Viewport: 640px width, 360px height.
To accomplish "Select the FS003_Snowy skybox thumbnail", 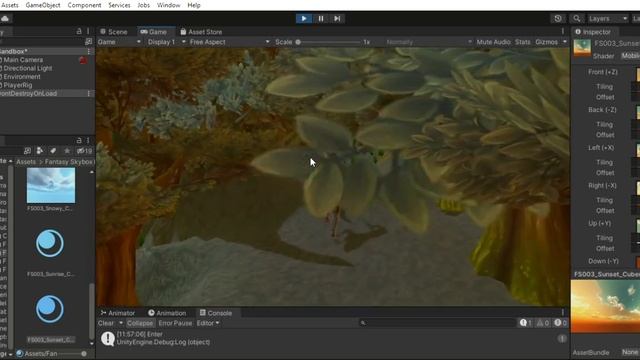I will pos(51,185).
